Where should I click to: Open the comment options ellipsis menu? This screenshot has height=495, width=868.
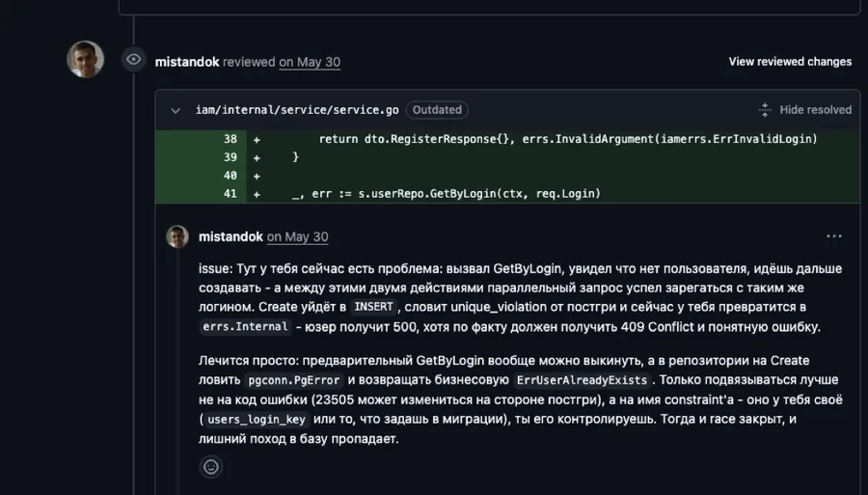tap(833, 236)
